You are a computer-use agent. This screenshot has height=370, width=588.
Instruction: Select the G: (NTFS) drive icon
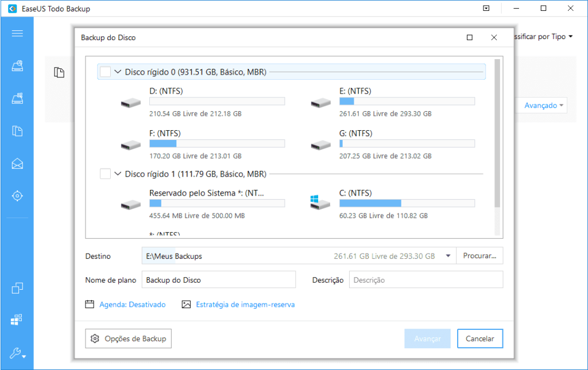coord(320,145)
